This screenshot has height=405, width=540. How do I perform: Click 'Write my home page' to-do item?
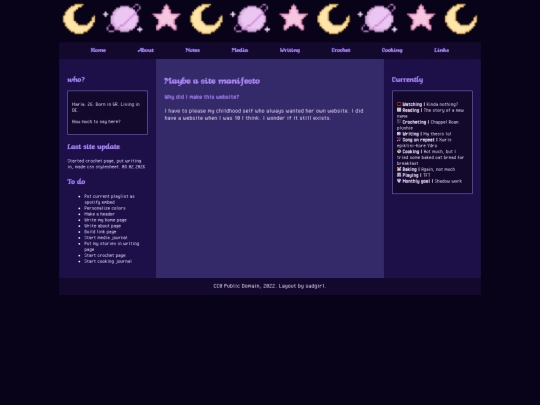pyautogui.click(x=105, y=220)
